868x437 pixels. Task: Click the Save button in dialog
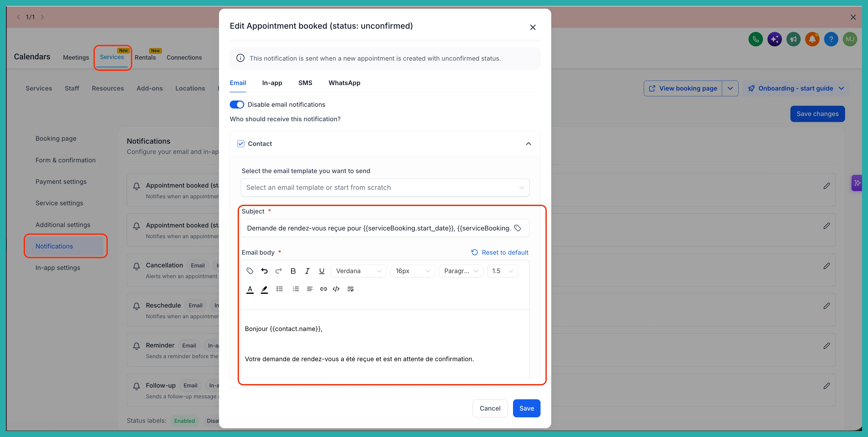[526, 408]
